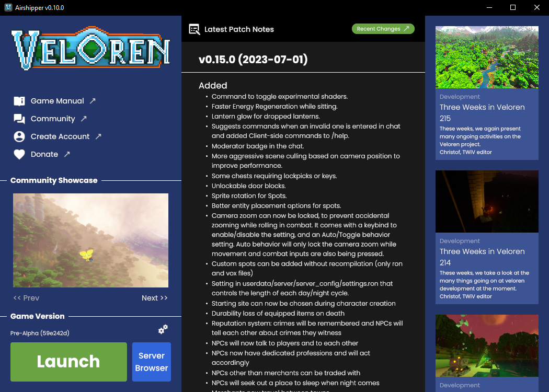Viewport: 549px width, 392px height.
Task: Open the Community Showcase butterfly screenshot
Action: (x=90, y=240)
